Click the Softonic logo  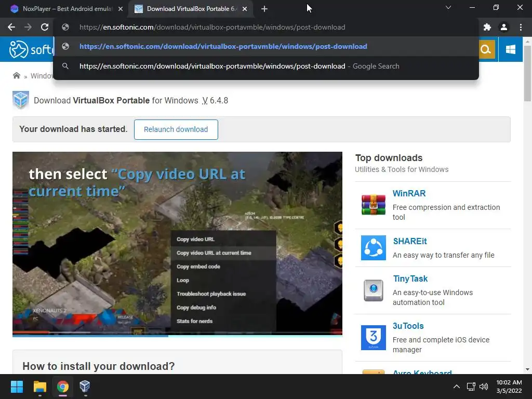[31, 49]
